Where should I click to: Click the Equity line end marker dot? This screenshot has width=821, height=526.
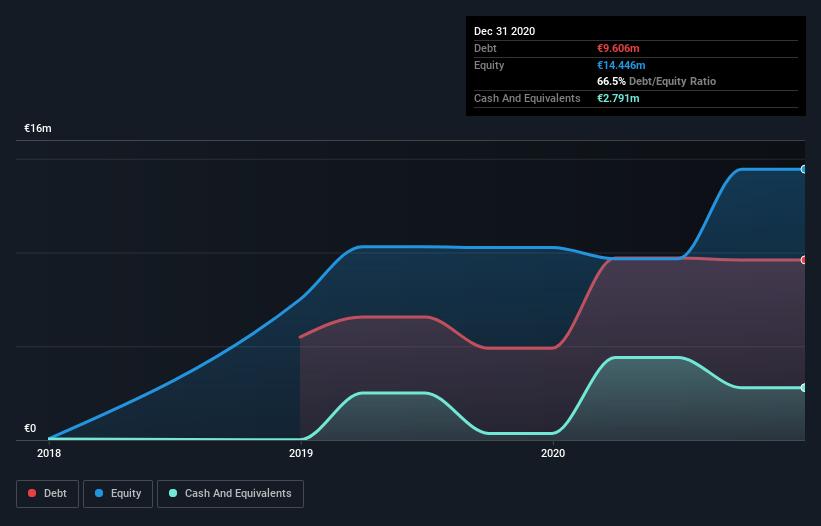[x=803, y=169]
